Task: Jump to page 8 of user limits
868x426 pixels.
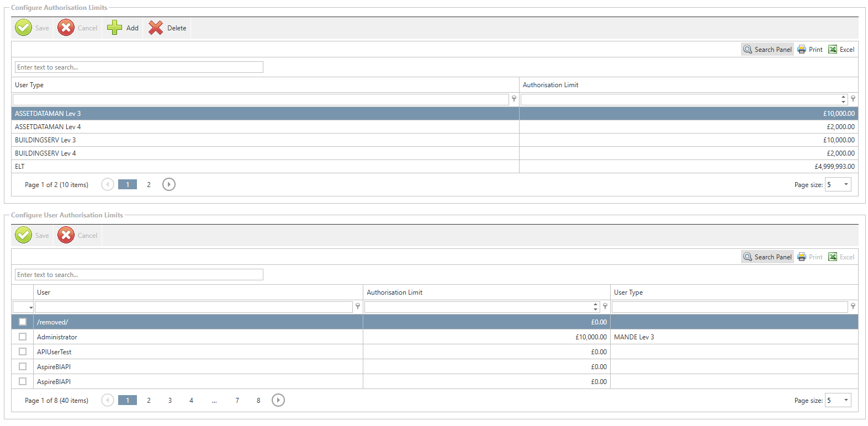Action: (258, 400)
